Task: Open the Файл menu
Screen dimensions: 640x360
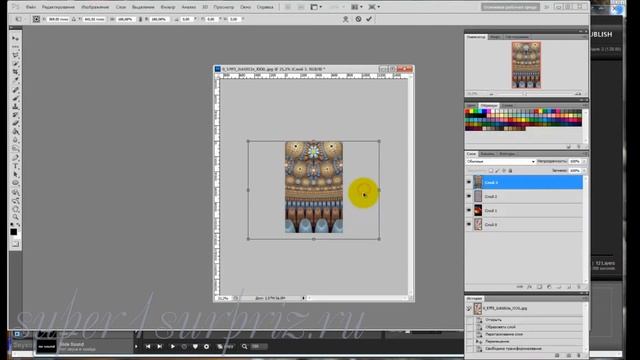Action: click(x=31, y=7)
